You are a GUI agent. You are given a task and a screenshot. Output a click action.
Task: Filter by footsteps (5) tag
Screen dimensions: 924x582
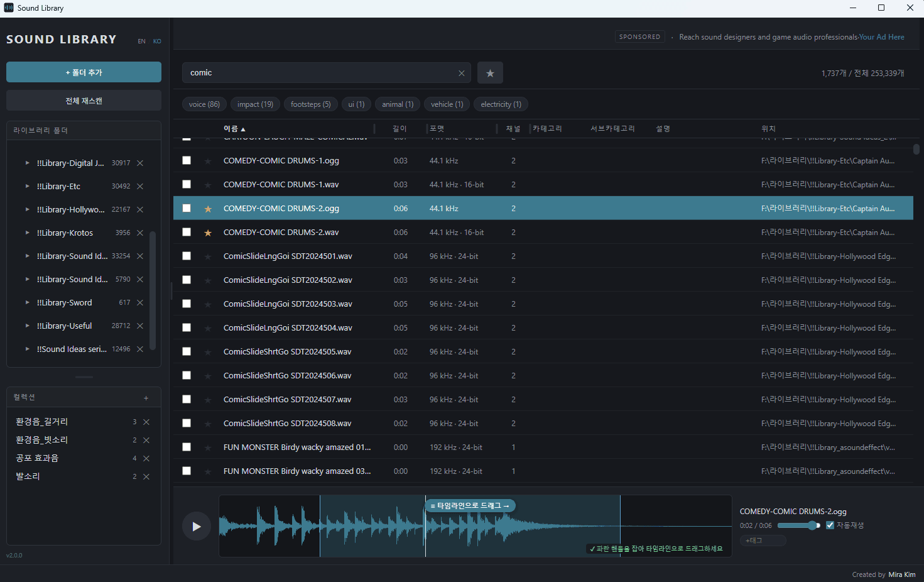[311, 104]
